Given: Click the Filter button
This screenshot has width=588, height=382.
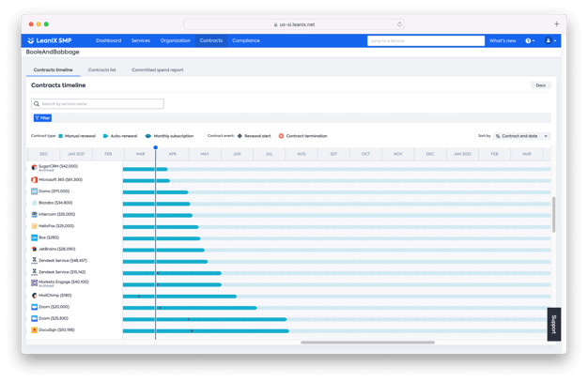Looking at the screenshot, I should [x=42, y=118].
